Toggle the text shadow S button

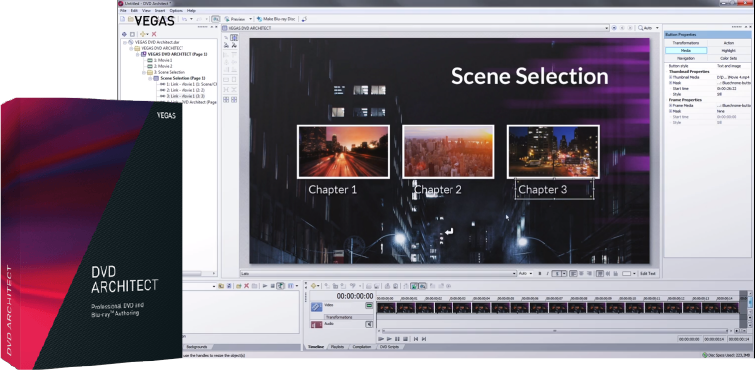click(557, 274)
